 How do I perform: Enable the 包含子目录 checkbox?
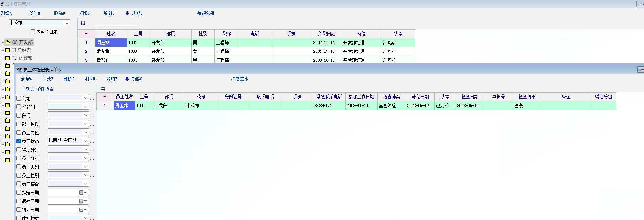[33, 32]
